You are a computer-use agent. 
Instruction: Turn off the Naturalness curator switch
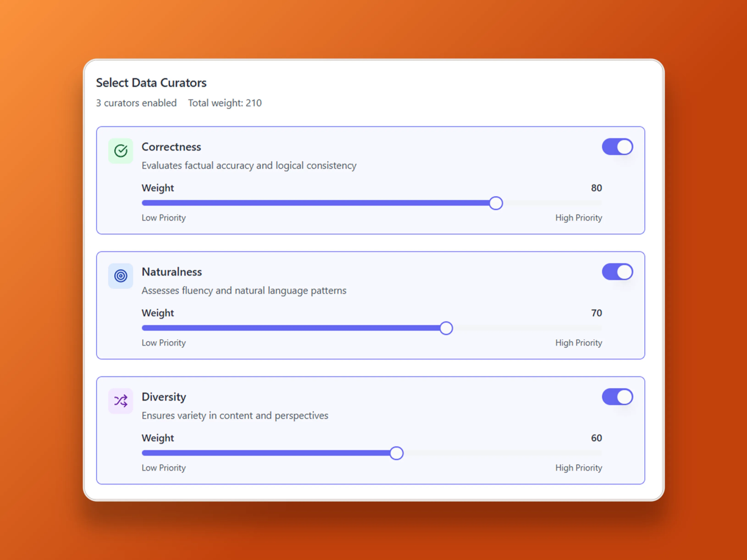617,272
